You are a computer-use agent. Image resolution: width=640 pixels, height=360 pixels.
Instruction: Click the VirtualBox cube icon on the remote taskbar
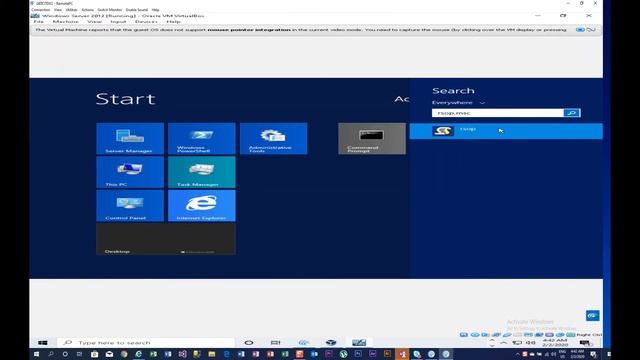coord(331,342)
